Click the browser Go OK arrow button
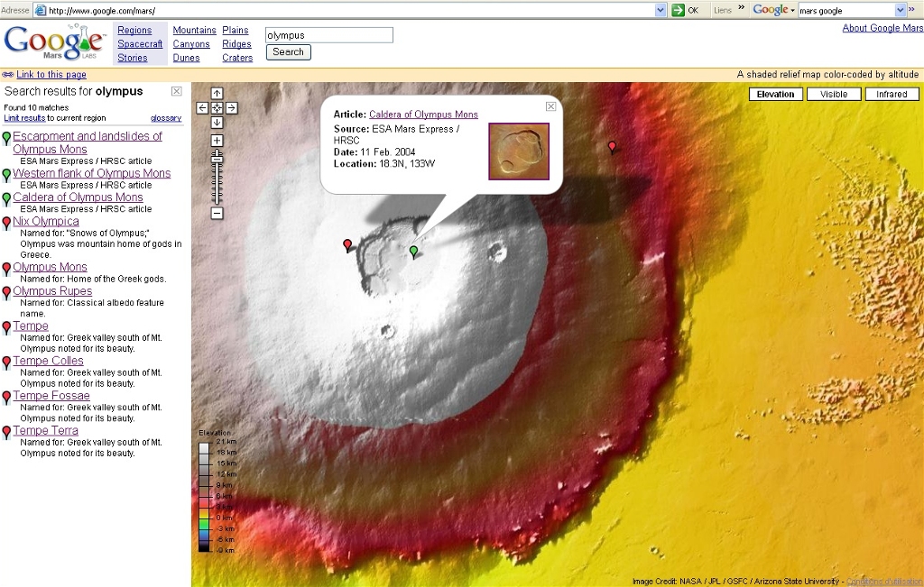 pos(678,10)
